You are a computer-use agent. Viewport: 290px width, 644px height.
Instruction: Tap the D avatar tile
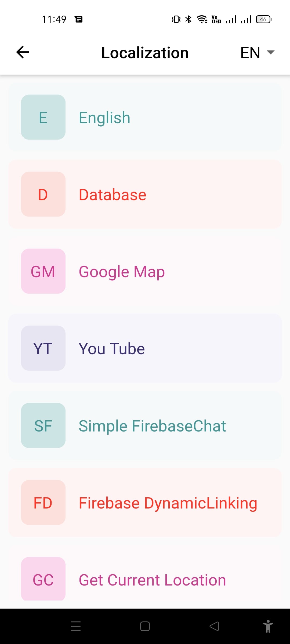pyautogui.click(x=43, y=194)
